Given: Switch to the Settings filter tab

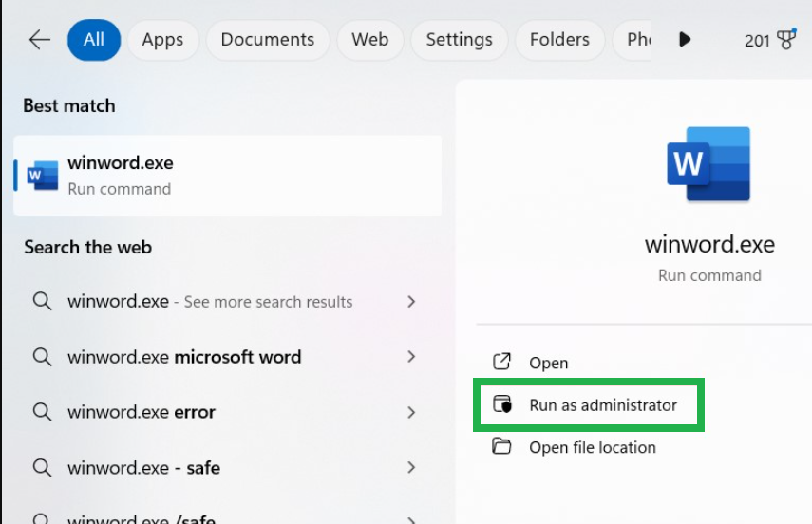Looking at the screenshot, I should tap(459, 40).
